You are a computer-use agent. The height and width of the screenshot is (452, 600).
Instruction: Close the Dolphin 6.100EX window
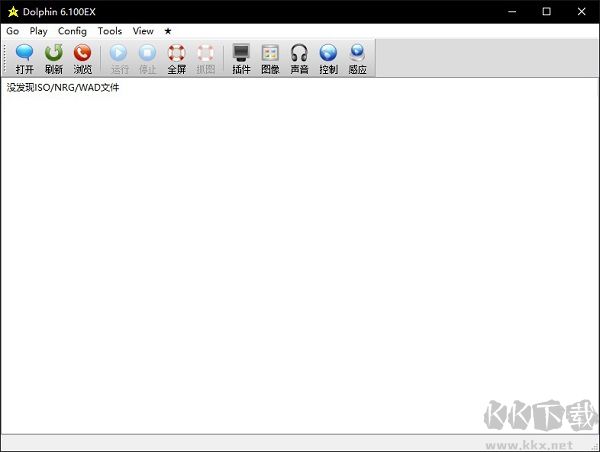[581, 12]
